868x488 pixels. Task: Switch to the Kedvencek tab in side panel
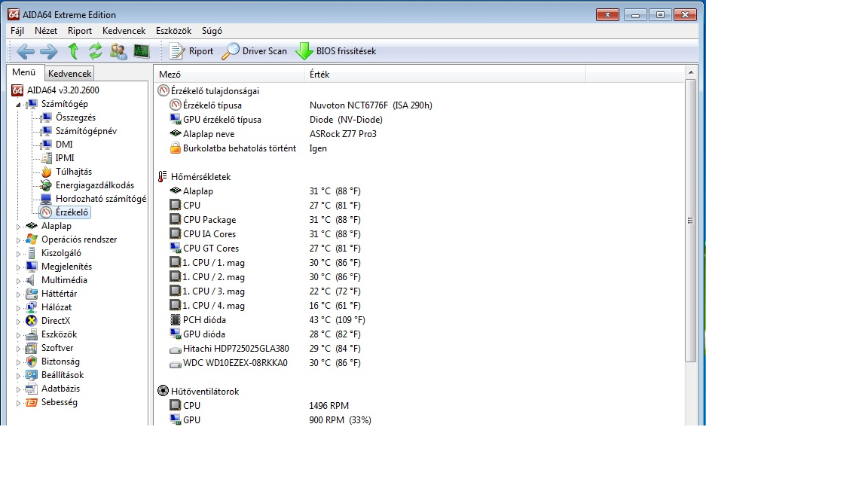point(70,74)
